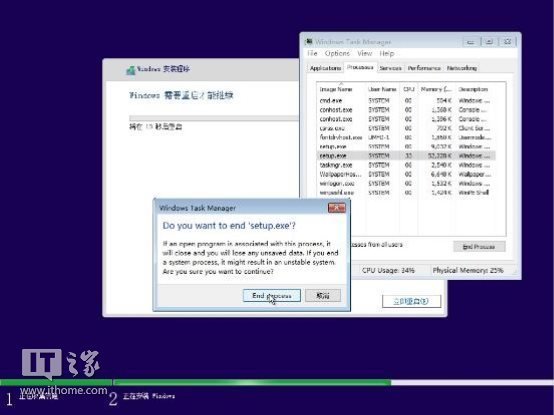Open the Help menu in Task Manager
Viewport: 554px width, 415px height.
point(387,53)
